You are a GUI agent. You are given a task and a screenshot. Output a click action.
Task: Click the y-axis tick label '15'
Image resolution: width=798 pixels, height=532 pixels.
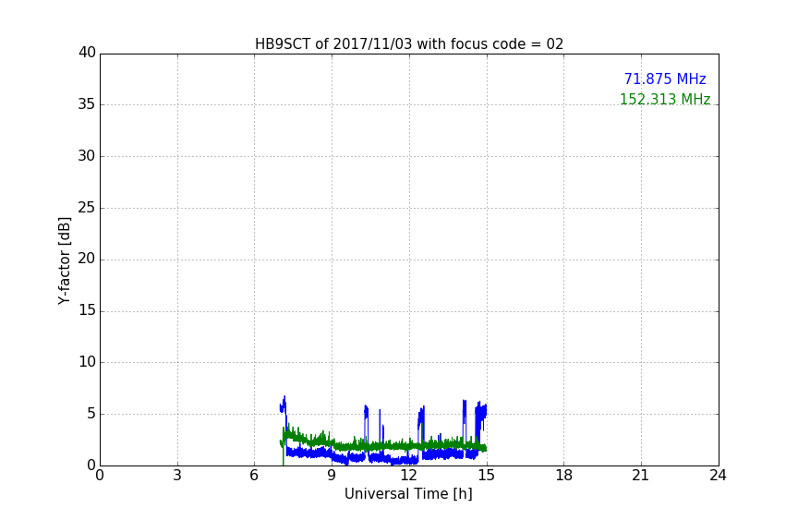87,310
